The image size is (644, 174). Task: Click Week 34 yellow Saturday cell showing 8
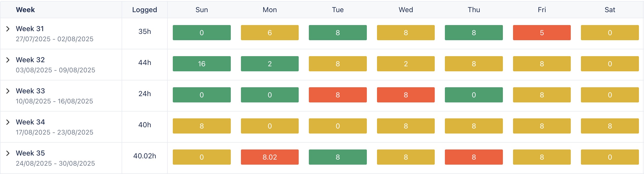click(x=610, y=126)
